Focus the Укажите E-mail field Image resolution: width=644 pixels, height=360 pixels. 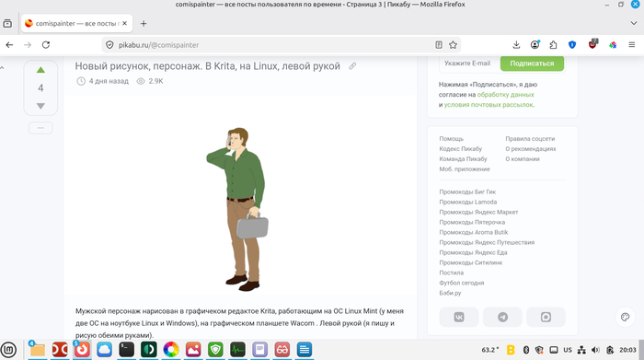tap(468, 64)
